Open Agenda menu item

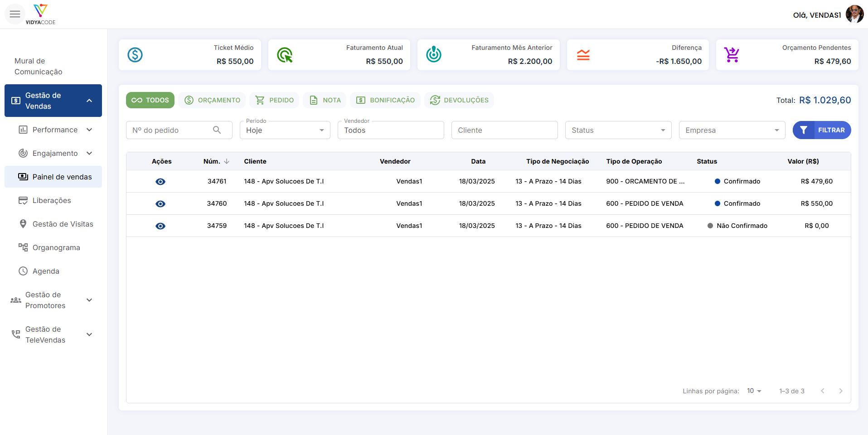point(53,271)
